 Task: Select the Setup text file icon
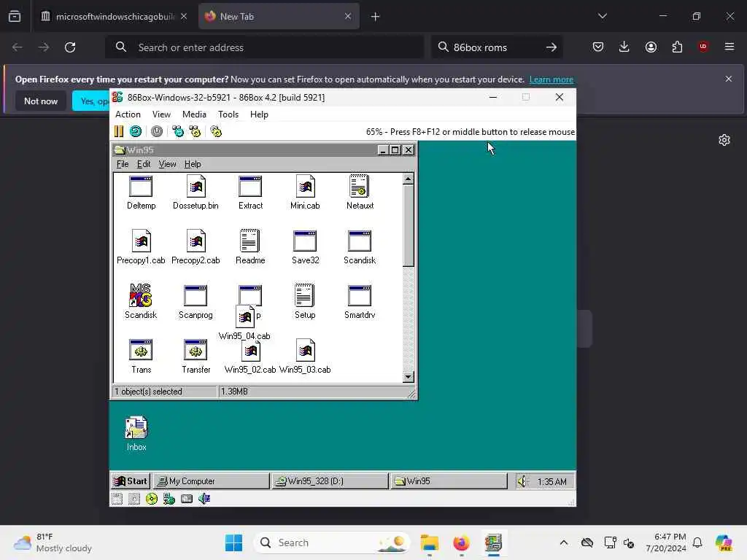pos(305,301)
